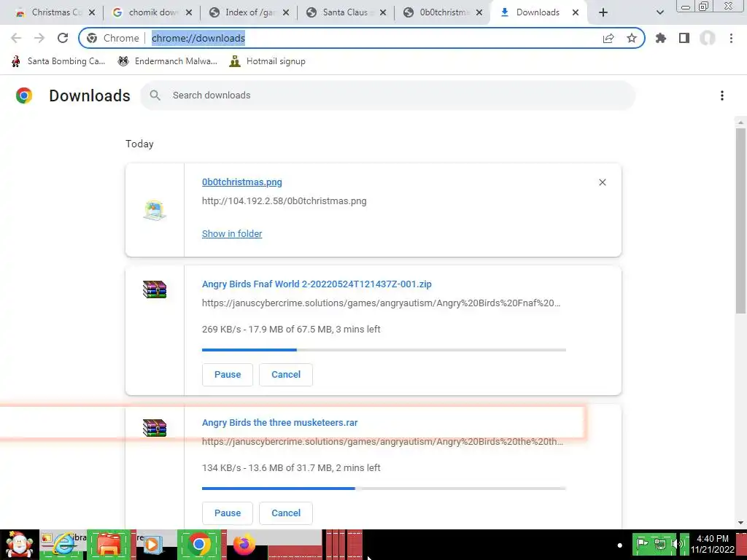Open Internet Explorer from the taskbar
Screen dimensions: 747x560
63,545
